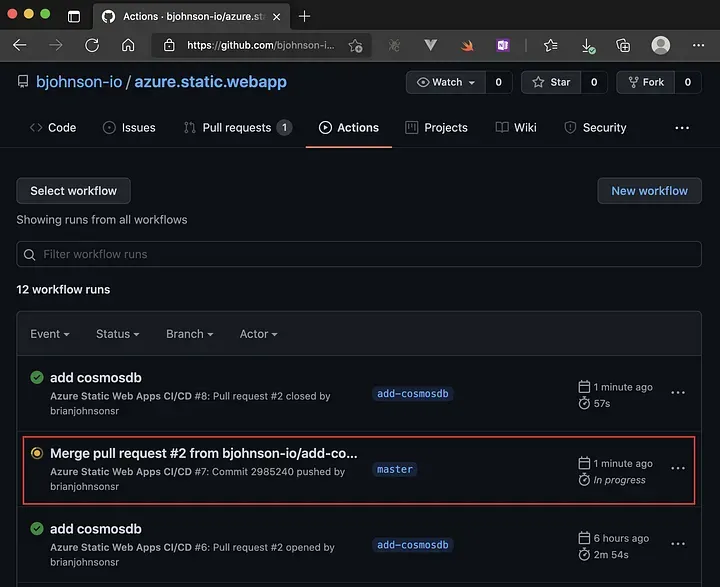Screen dimensions: 720x587
Task: Show browser downloads icon
Action: (x=587, y=45)
